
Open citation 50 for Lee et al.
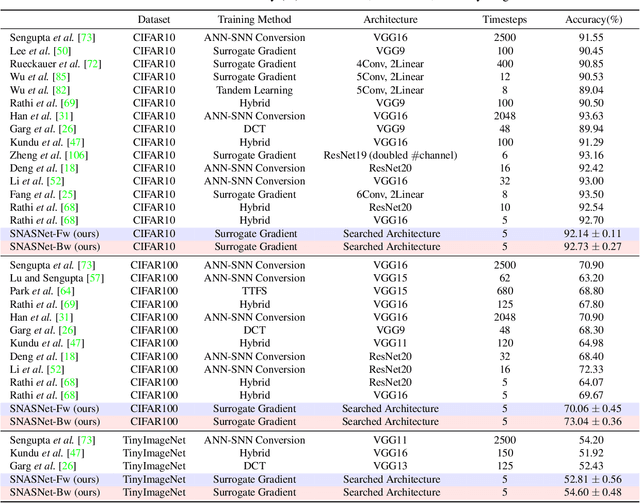60,49
